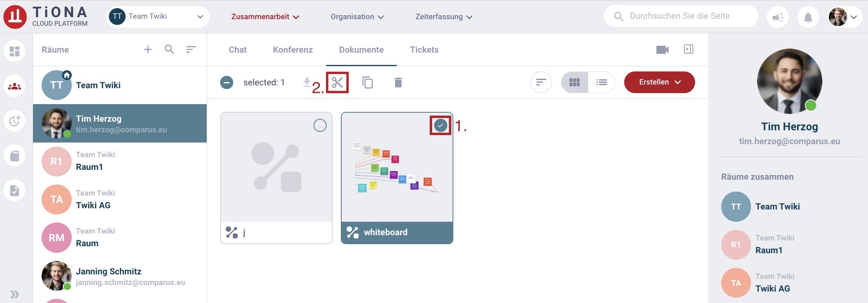
Task: Open the Team Twiki team selector dropdown
Action: (x=157, y=17)
